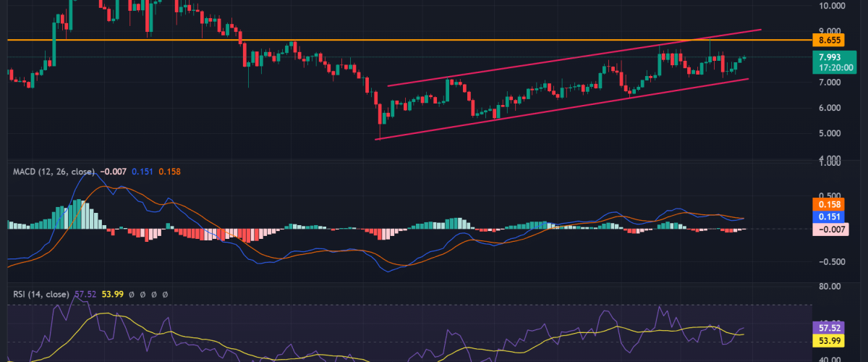Click the orange 0.158 value in MACD legend
Image resolution: width=868 pixels, height=362 pixels.
click(x=169, y=172)
